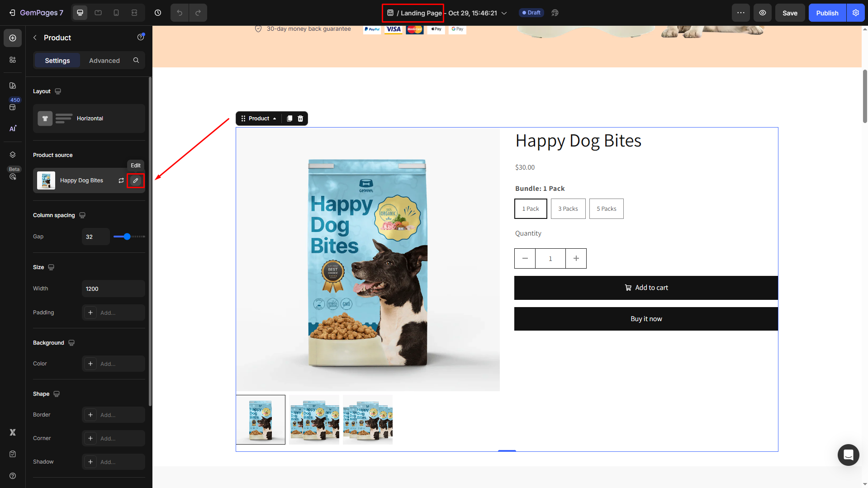Duplicate the Product element

(x=289, y=118)
